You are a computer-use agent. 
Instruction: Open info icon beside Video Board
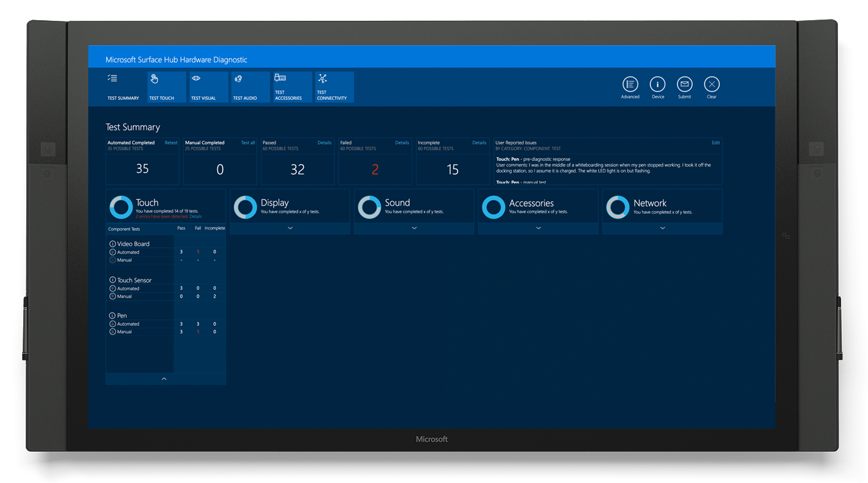coord(113,244)
